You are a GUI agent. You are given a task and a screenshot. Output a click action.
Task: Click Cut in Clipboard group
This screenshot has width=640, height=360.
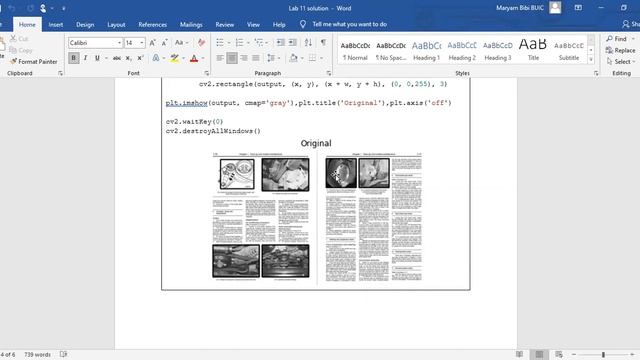(x=19, y=39)
